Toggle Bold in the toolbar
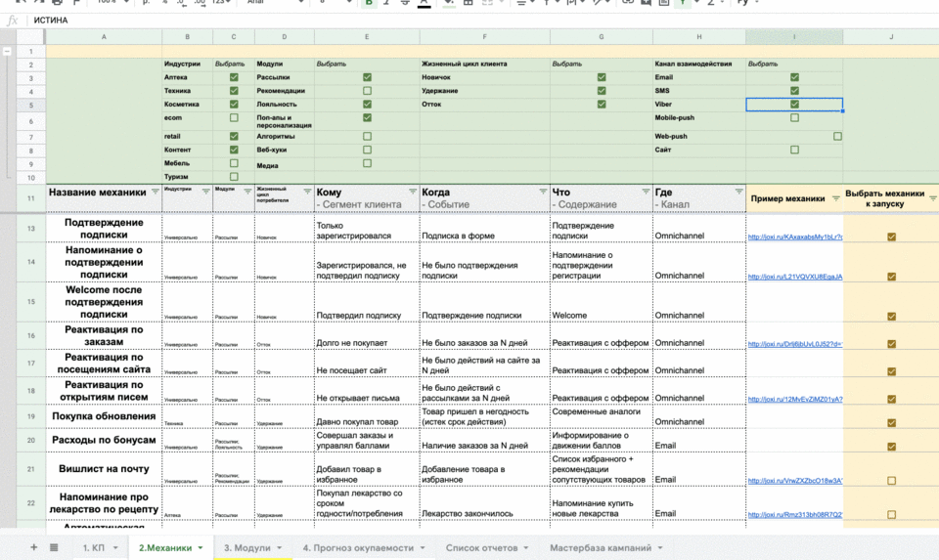This screenshot has width=939, height=560. [x=369, y=3]
